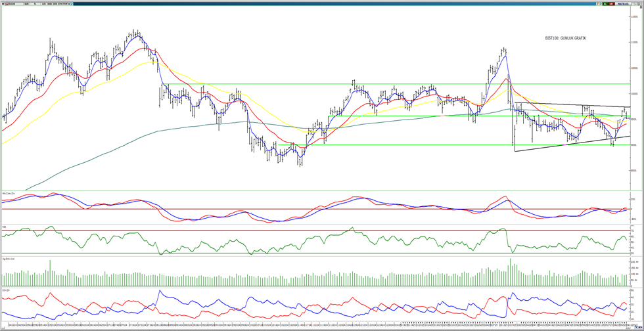This screenshot has width=644, height=331.
Task: Select the Ag.Ort.v Vol volume panel label
Action: click(9, 257)
